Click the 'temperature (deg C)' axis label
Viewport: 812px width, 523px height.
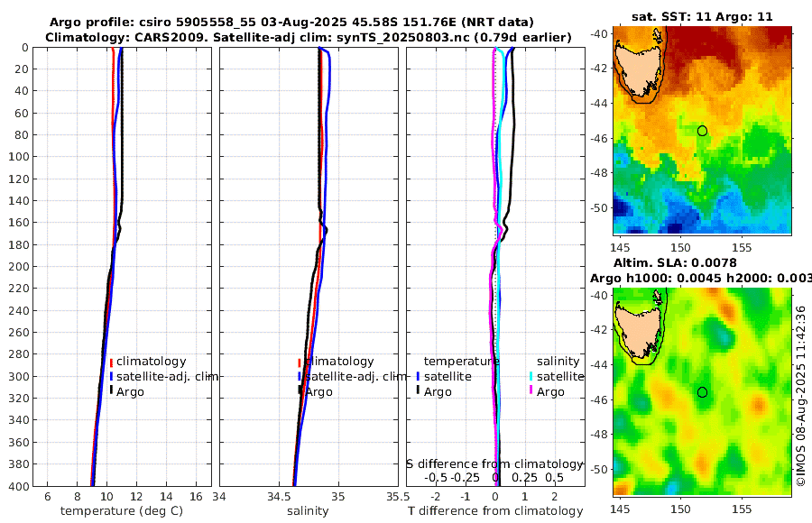pyautogui.click(x=122, y=511)
